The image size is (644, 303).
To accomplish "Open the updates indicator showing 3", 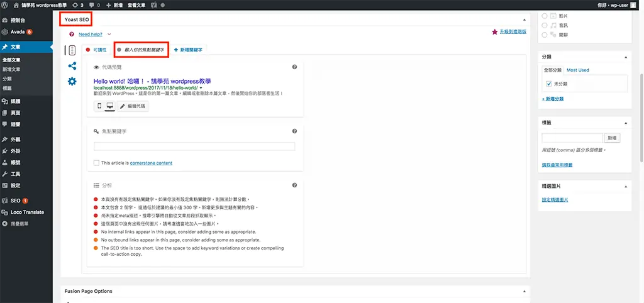I will click(x=77, y=5).
